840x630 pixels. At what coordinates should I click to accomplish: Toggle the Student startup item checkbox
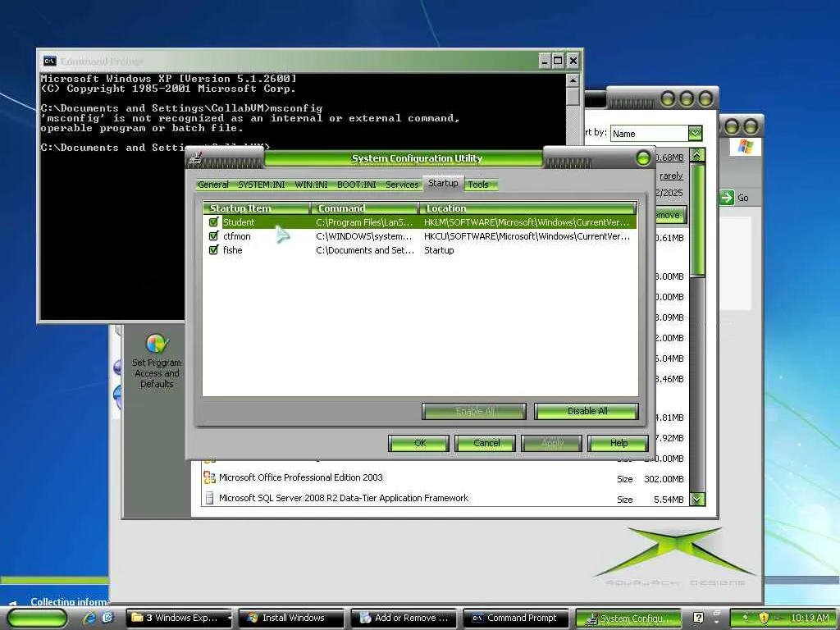coord(214,221)
